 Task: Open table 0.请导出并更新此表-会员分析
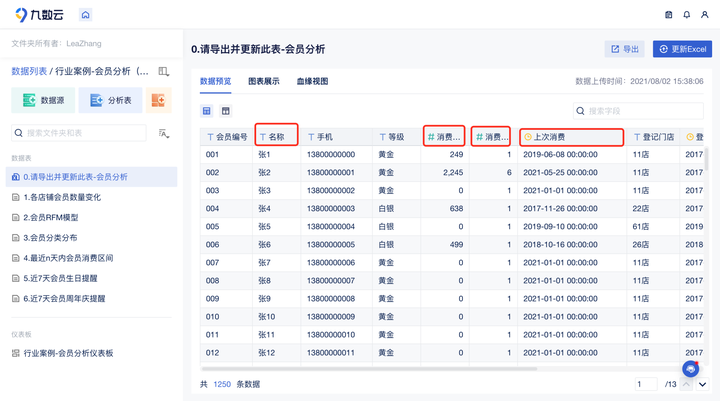(x=91, y=177)
